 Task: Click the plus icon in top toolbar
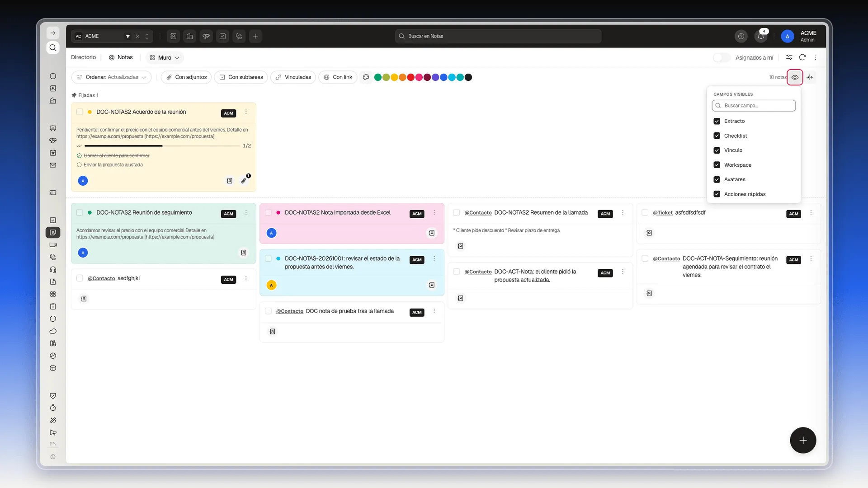pos(255,36)
